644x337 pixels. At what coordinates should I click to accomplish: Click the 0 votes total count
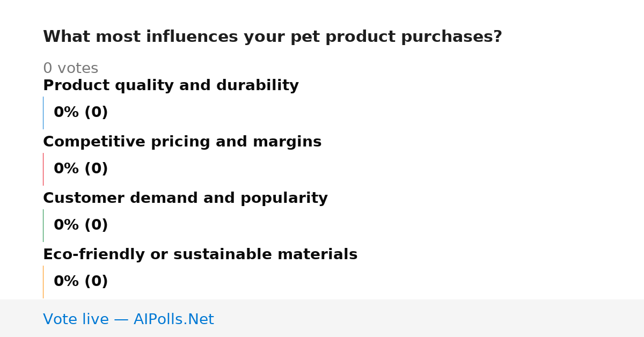coord(70,69)
